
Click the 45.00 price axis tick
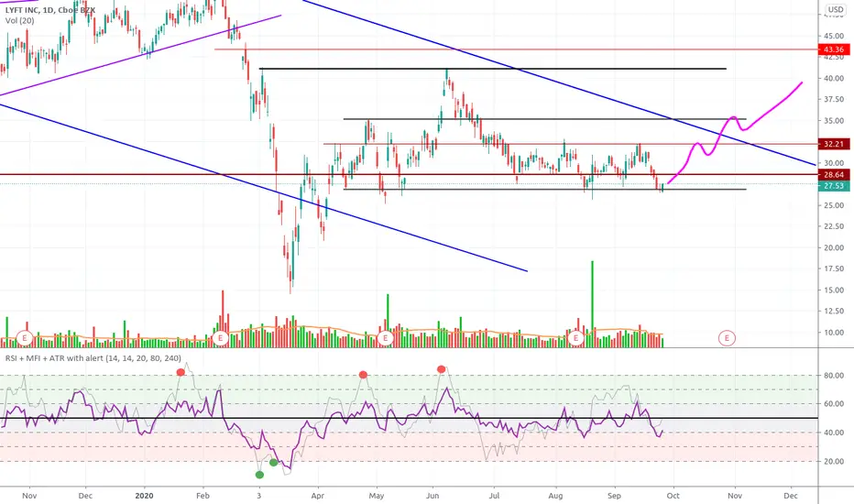click(x=834, y=36)
